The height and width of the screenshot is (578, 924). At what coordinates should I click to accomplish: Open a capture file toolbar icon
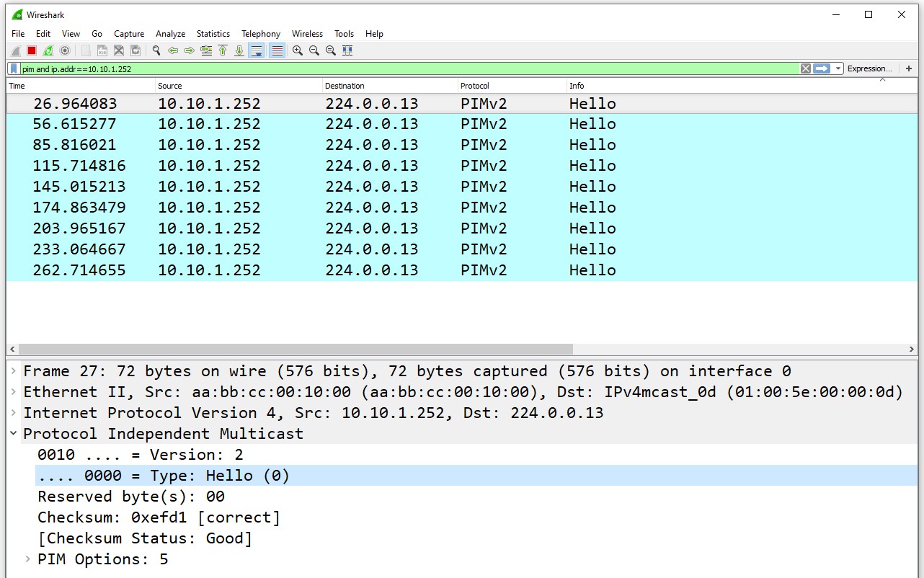(86, 50)
